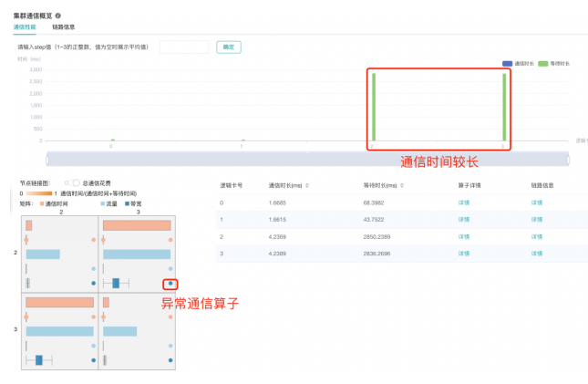Click the chart's horizontal zoom slider track
The width and height of the screenshot is (588, 384).
[306, 159]
